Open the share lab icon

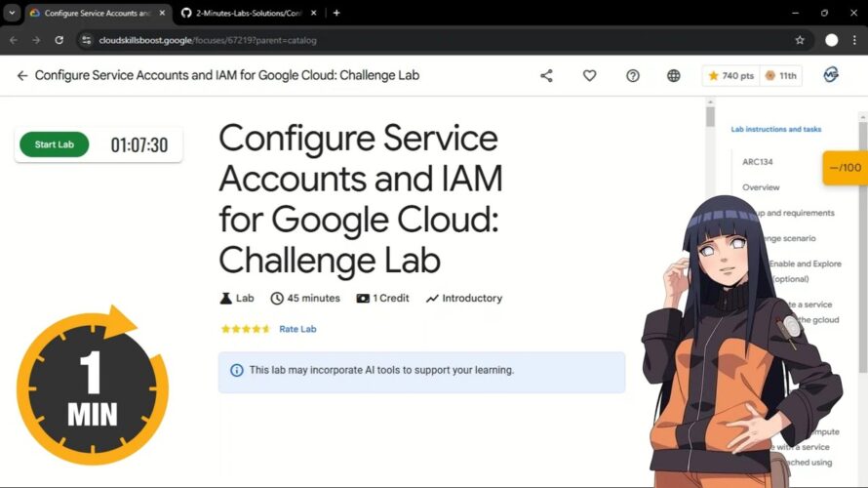[x=546, y=75]
